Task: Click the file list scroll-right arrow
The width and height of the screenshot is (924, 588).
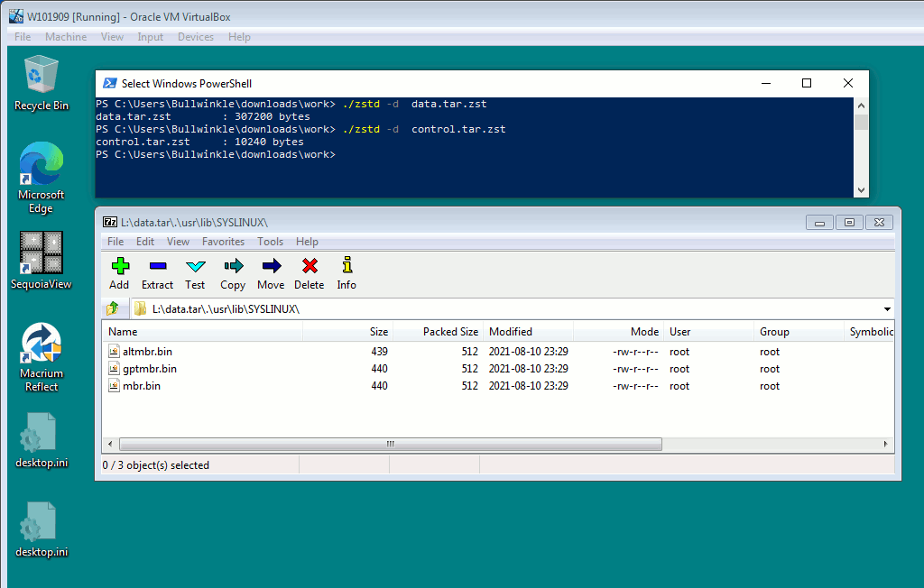Action: click(886, 444)
